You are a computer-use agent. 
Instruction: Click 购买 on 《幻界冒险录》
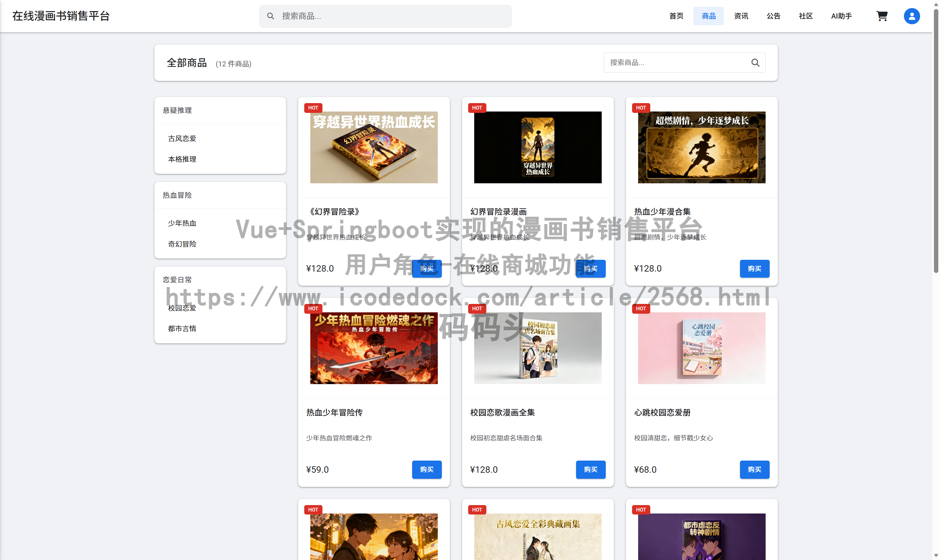click(x=427, y=268)
